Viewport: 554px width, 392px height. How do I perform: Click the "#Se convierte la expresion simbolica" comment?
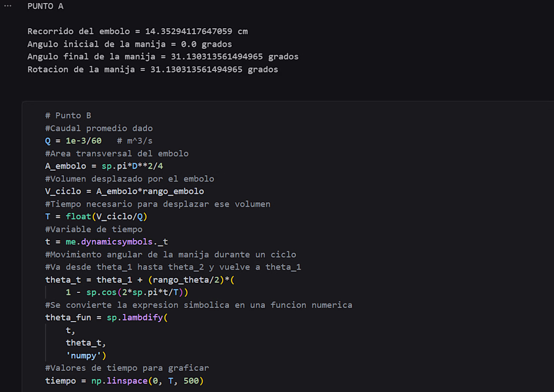pos(199,305)
